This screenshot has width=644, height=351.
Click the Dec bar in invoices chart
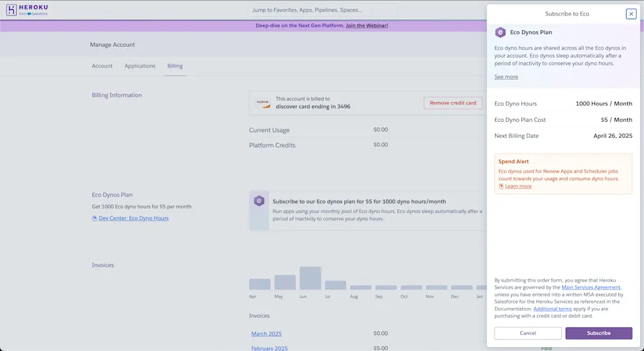tap(462, 287)
